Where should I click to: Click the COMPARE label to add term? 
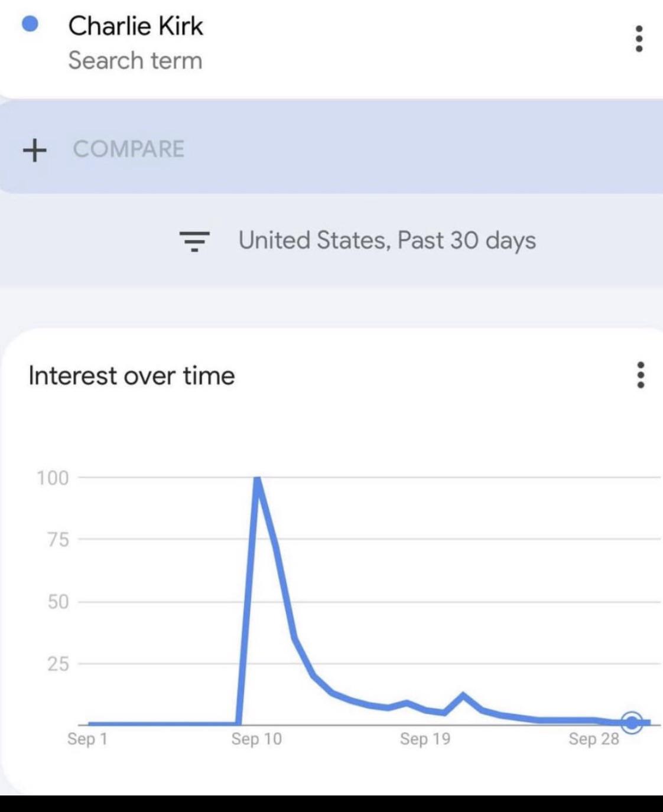[129, 149]
